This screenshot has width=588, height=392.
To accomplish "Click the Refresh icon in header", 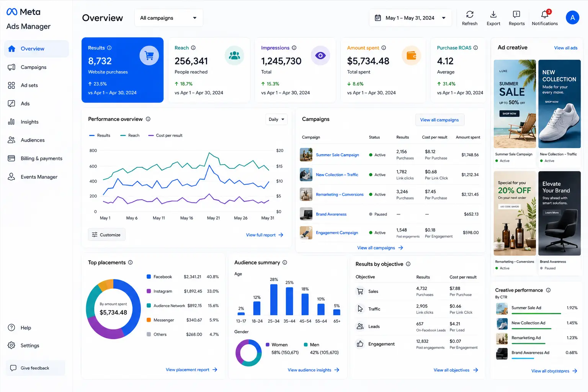I will (470, 15).
